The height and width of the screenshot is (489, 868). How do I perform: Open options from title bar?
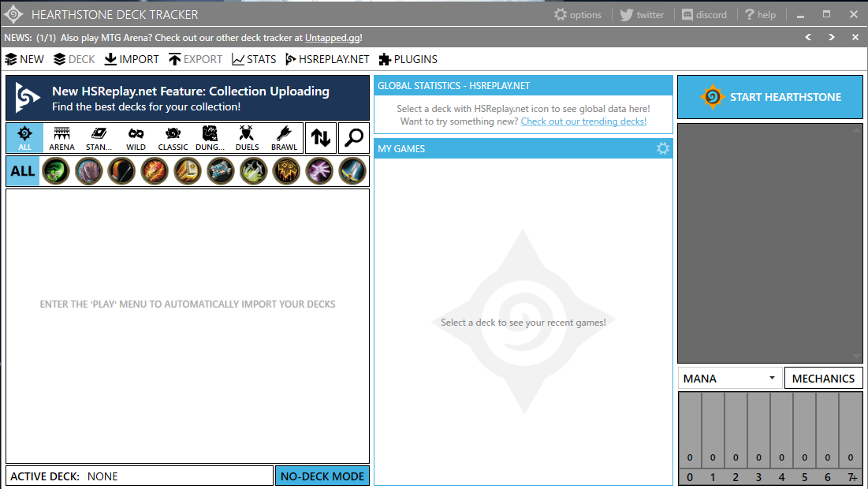[578, 15]
